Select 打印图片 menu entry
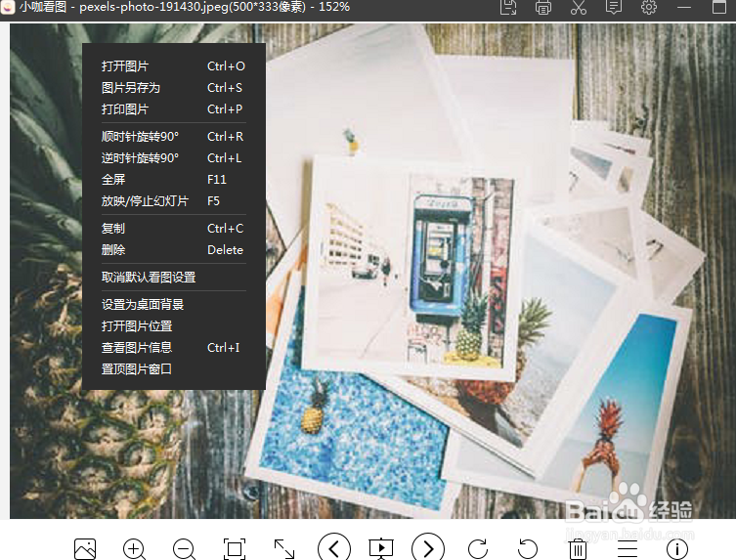Image resolution: width=736 pixels, height=560 pixels. [174, 109]
